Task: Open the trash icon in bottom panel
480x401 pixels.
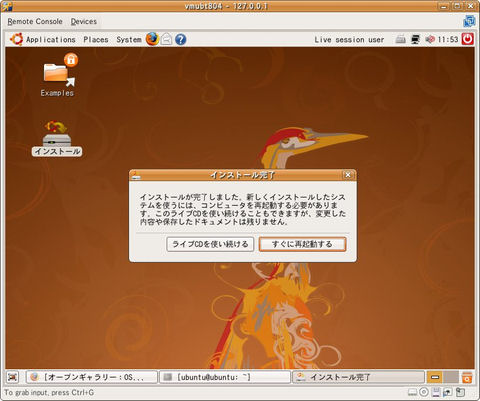Action: click(x=467, y=377)
